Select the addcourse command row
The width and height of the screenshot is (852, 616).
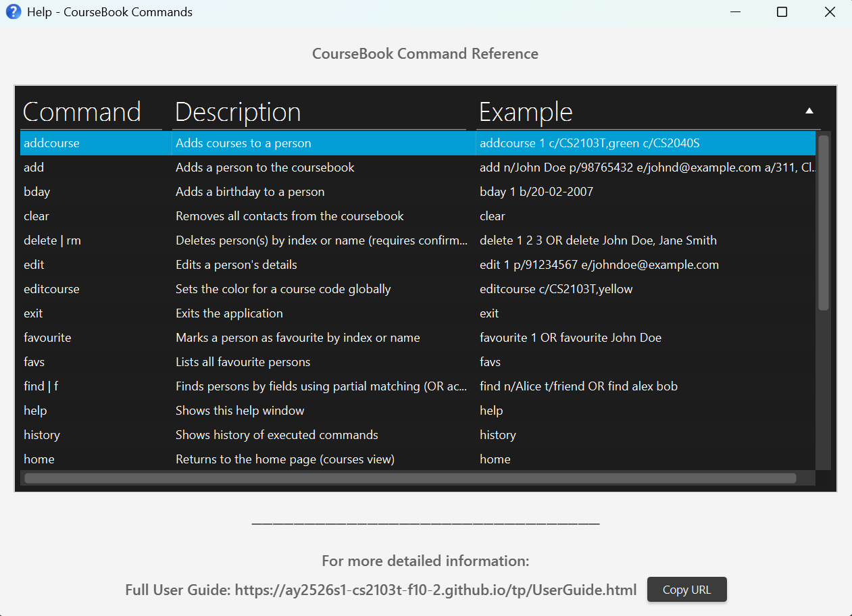coord(51,143)
